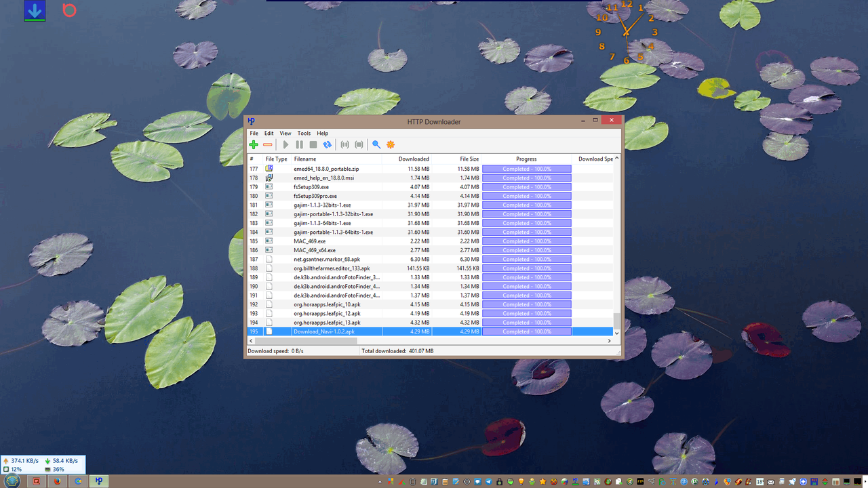Click the Pause Active downloads icon

[344, 144]
